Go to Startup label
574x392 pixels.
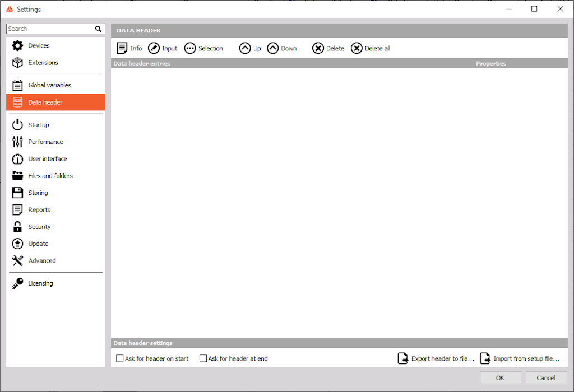click(x=39, y=125)
